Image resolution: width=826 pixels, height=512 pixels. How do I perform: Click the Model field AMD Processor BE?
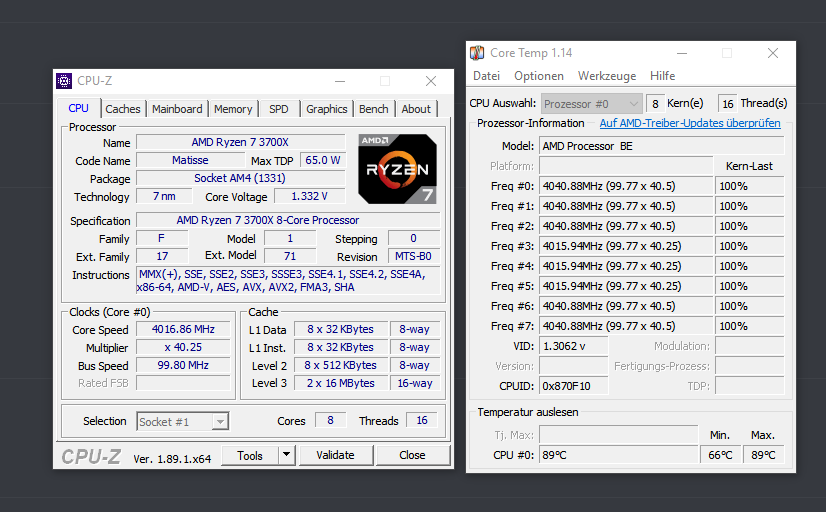point(662,146)
